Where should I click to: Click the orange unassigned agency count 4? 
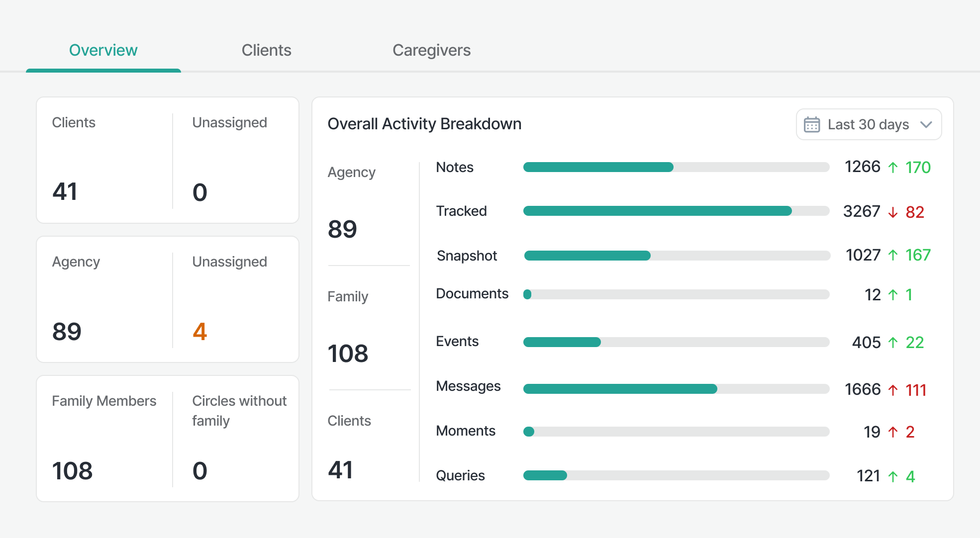(199, 332)
